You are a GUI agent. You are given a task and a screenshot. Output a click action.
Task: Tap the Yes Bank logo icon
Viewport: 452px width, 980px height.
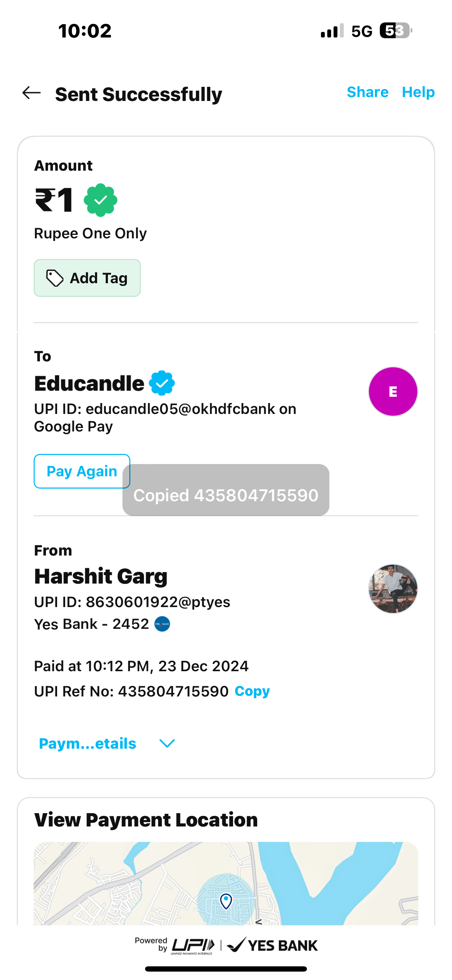click(x=162, y=624)
